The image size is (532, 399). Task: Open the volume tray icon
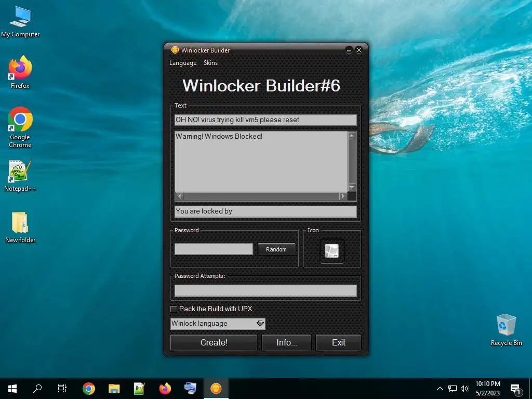[464, 389]
